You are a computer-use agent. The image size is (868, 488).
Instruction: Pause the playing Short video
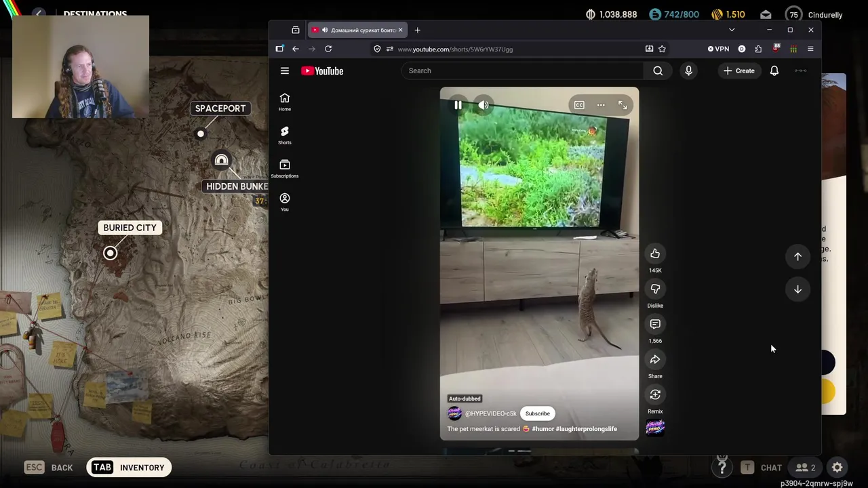click(458, 105)
